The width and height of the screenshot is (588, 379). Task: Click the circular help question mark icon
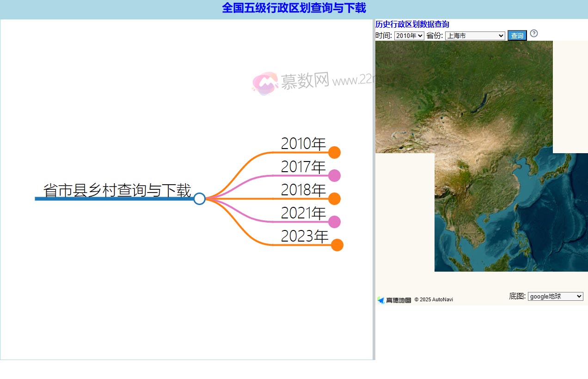pos(534,34)
